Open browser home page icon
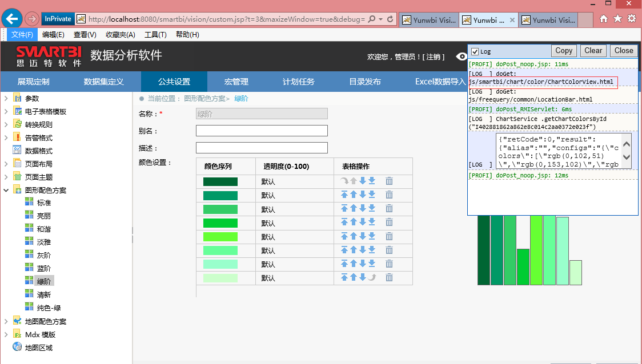Image resolution: width=642 pixels, height=364 pixels. [x=604, y=19]
